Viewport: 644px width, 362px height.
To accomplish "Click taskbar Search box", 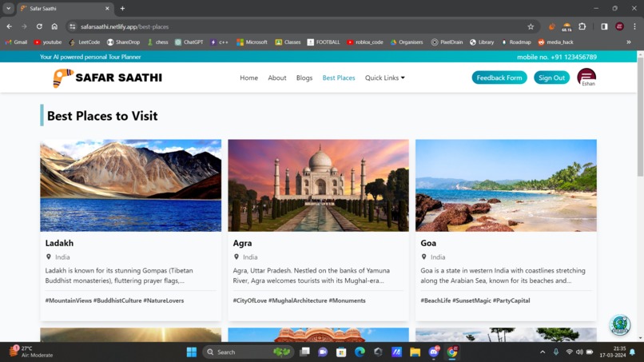I will (248, 352).
